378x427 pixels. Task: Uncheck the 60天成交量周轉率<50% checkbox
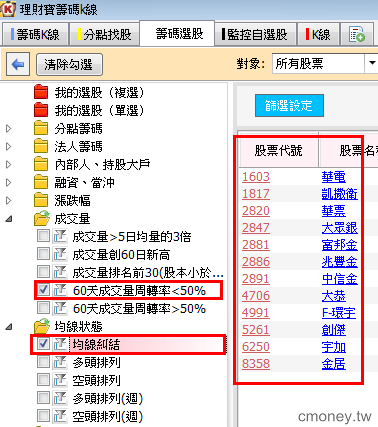click(x=43, y=290)
